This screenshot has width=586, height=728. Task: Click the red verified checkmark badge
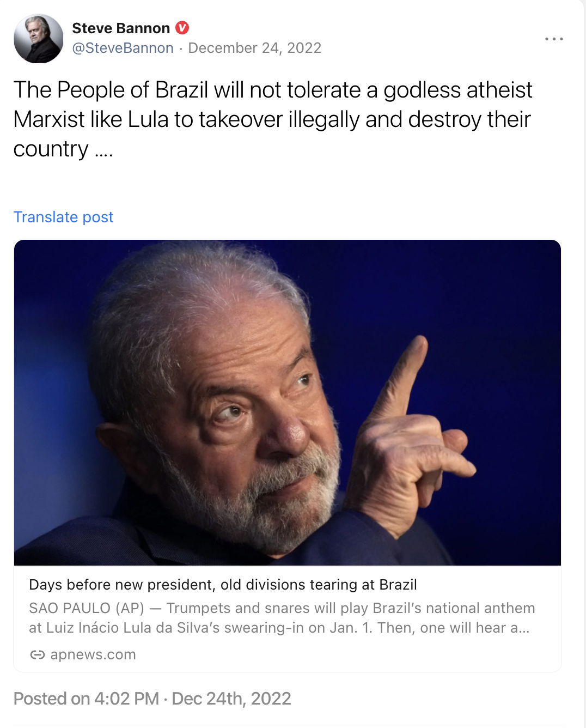(x=183, y=28)
